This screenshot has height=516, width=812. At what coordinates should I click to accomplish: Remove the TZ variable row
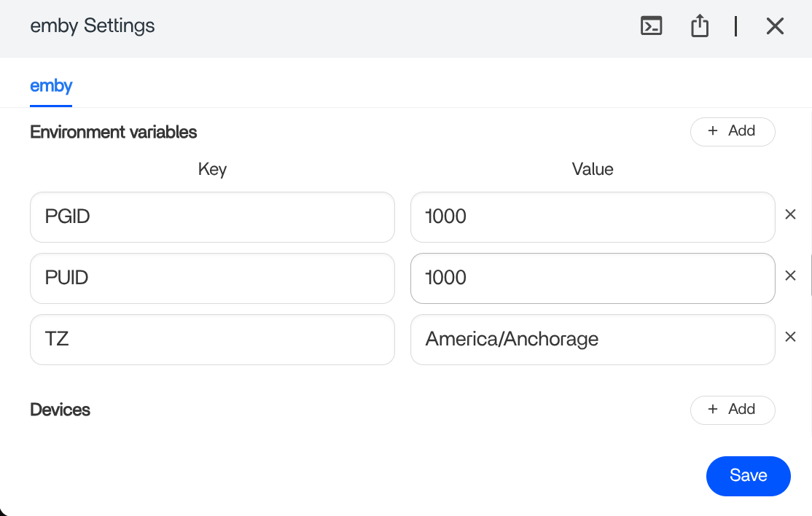(x=790, y=337)
